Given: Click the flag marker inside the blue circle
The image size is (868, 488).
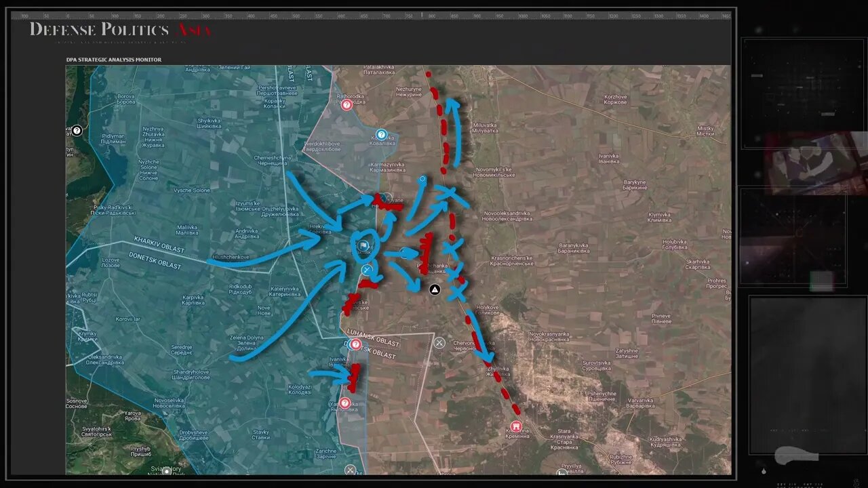Looking at the screenshot, I should click(x=363, y=246).
